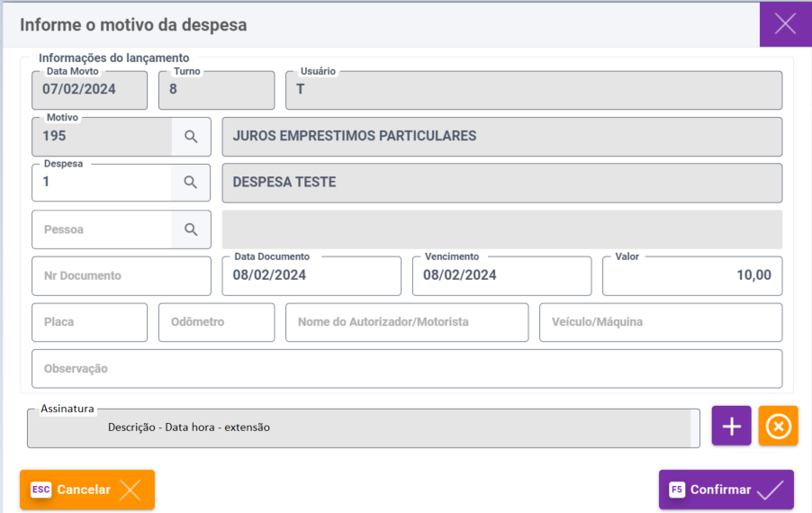Select the Data Documento date field
812x513 pixels.
coord(311,276)
